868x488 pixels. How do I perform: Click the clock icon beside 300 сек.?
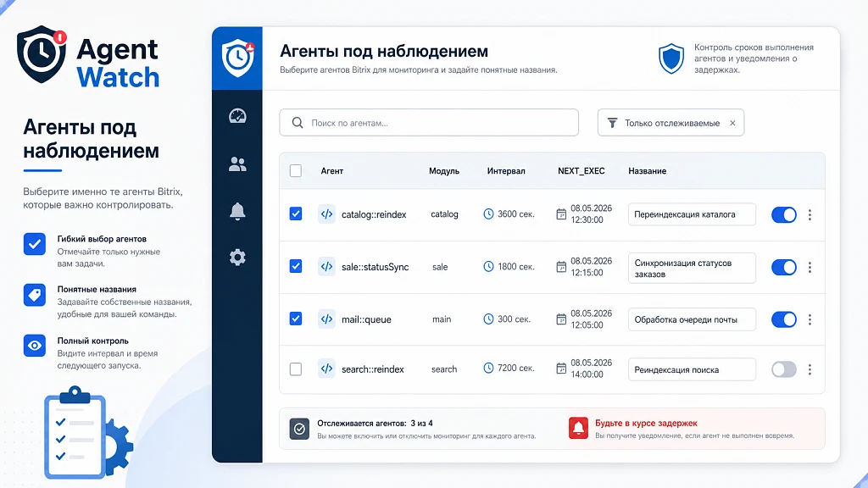pos(488,319)
